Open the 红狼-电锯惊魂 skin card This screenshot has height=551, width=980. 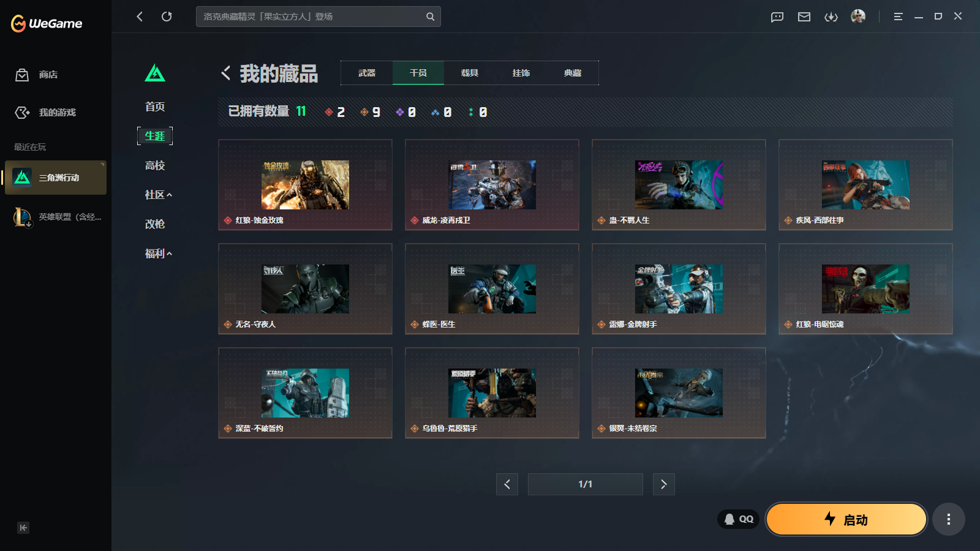tap(865, 289)
